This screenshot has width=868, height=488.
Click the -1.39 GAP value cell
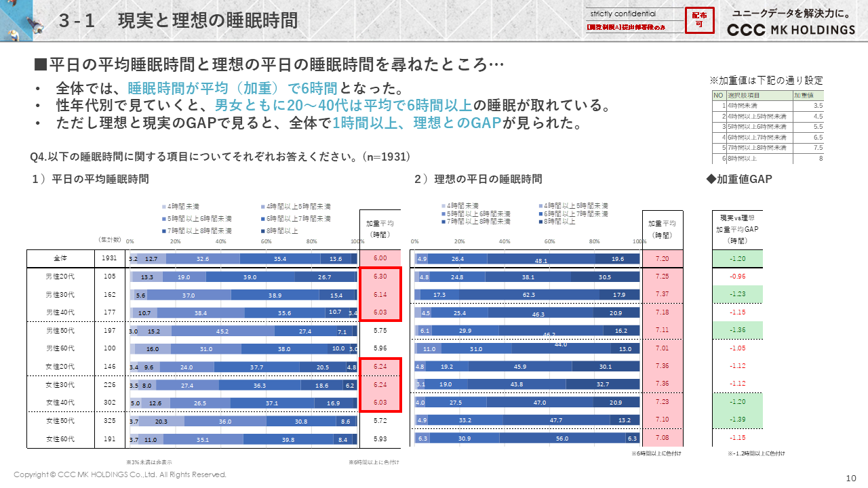(x=736, y=420)
